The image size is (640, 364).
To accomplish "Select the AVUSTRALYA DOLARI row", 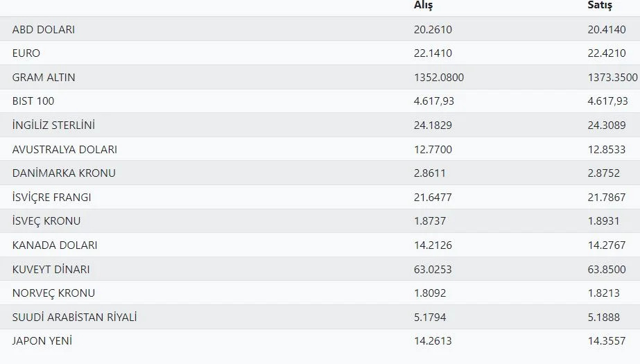I will click(64, 150).
